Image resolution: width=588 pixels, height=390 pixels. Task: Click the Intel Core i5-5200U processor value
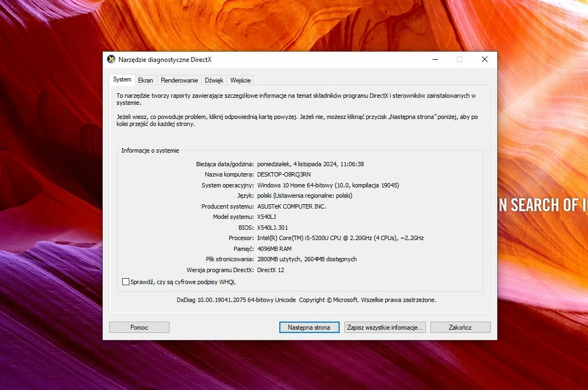[341, 238]
